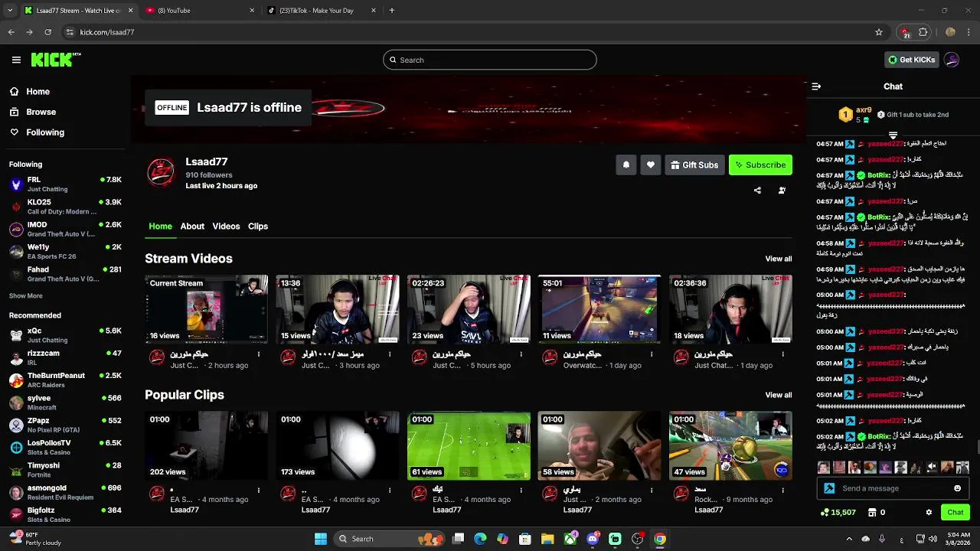Open Discord from the taskbar
980x551 pixels.
tap(593, 539)
